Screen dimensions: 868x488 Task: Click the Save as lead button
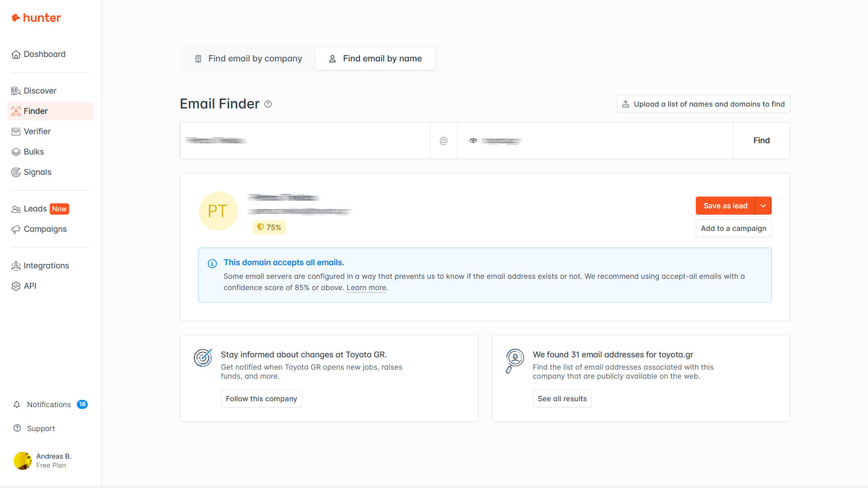[725, 206]
